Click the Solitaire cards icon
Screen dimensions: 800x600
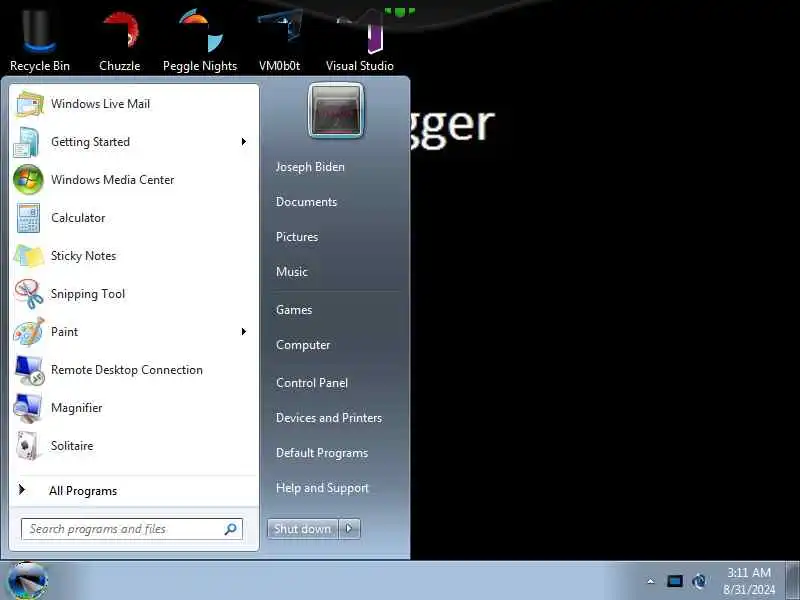tap(28, 446)
